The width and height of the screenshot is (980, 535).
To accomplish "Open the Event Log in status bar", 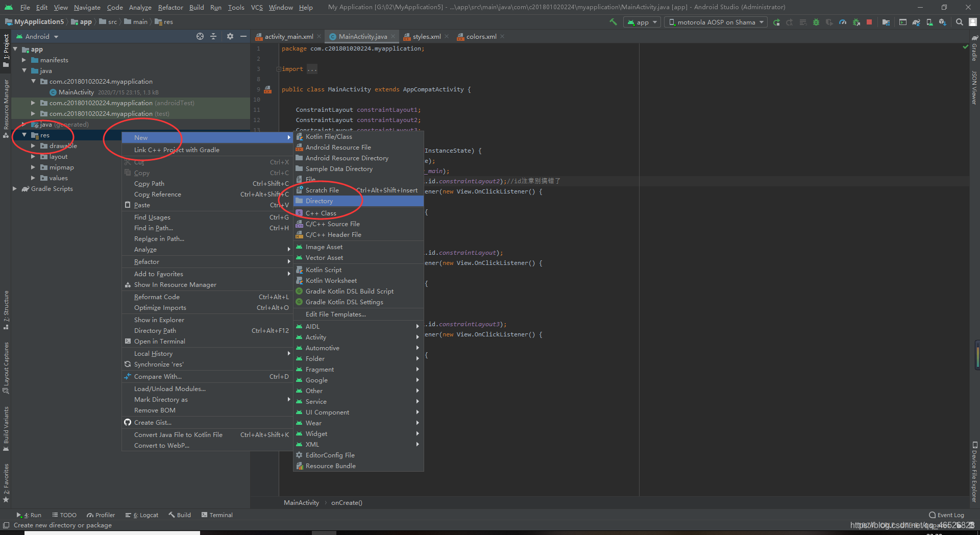I will (x=947, y=515).
